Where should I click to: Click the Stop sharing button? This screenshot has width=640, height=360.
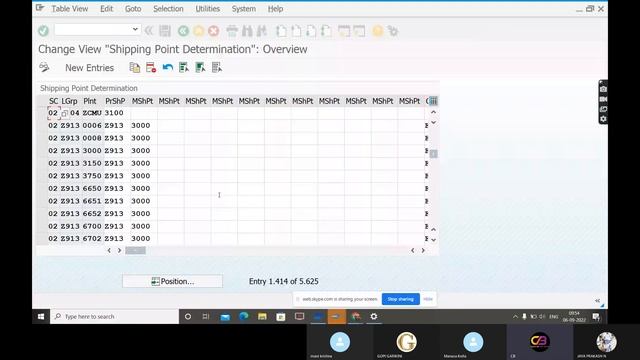400,299
